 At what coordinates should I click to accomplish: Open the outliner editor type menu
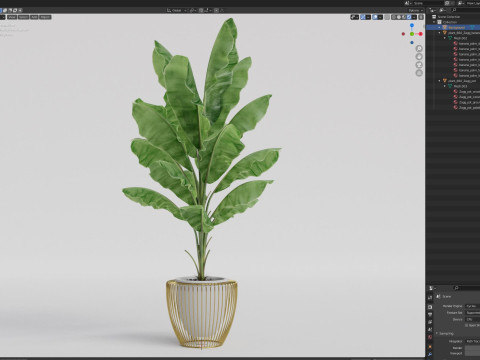pyautogui.click(x=432, y=10)
